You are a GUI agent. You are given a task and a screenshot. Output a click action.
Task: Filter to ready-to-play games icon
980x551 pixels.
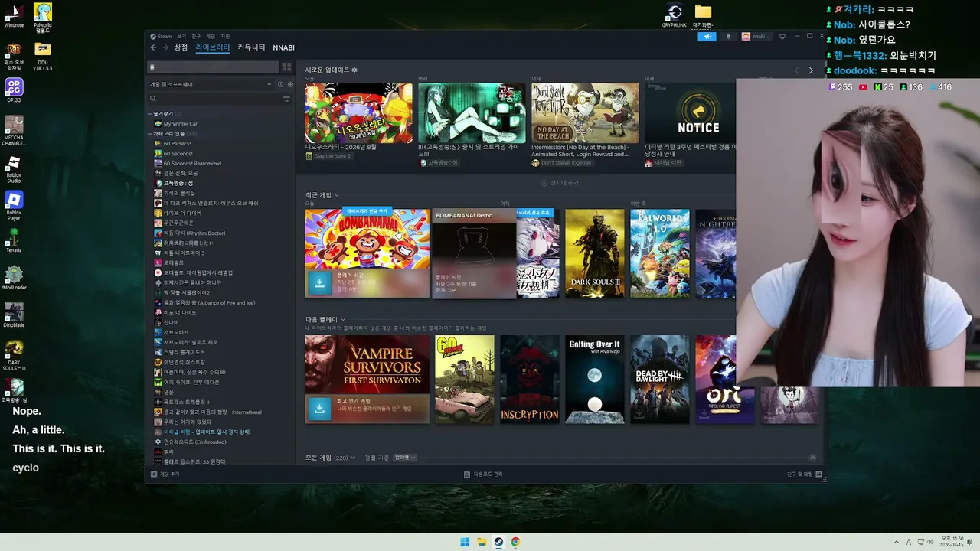pyautogui.click(x=290, y=84)
